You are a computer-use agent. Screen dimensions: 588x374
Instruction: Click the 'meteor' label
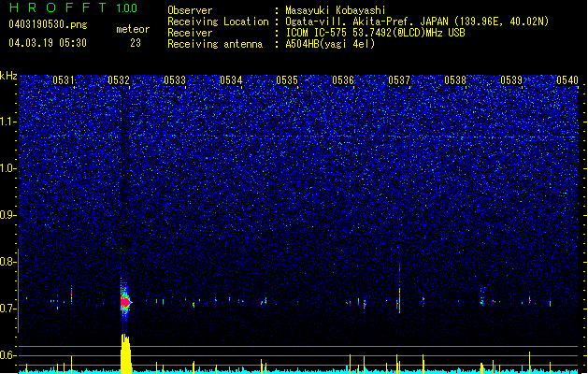pos(133,29)
